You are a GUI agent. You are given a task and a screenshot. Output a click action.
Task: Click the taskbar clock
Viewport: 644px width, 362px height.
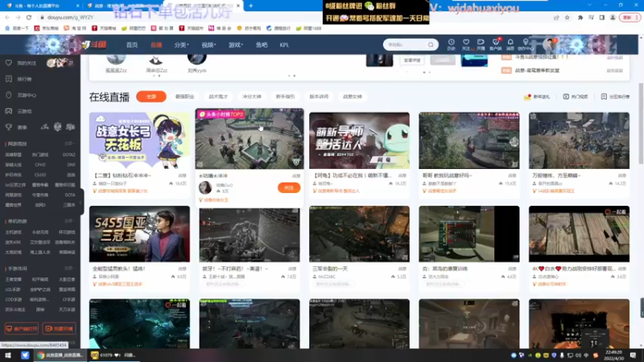(x=613, y=355)
